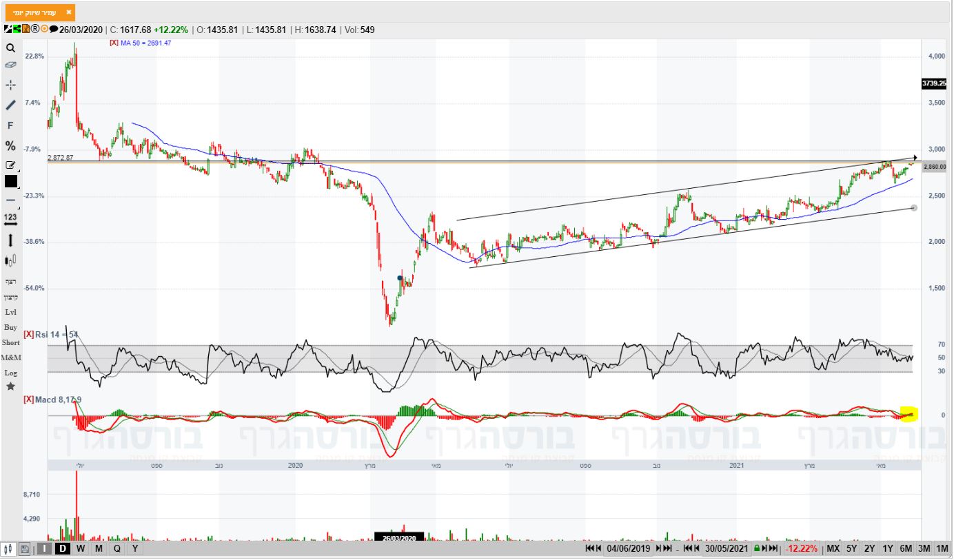Select the vertical double-arrow tool

[x=10, y=240]
